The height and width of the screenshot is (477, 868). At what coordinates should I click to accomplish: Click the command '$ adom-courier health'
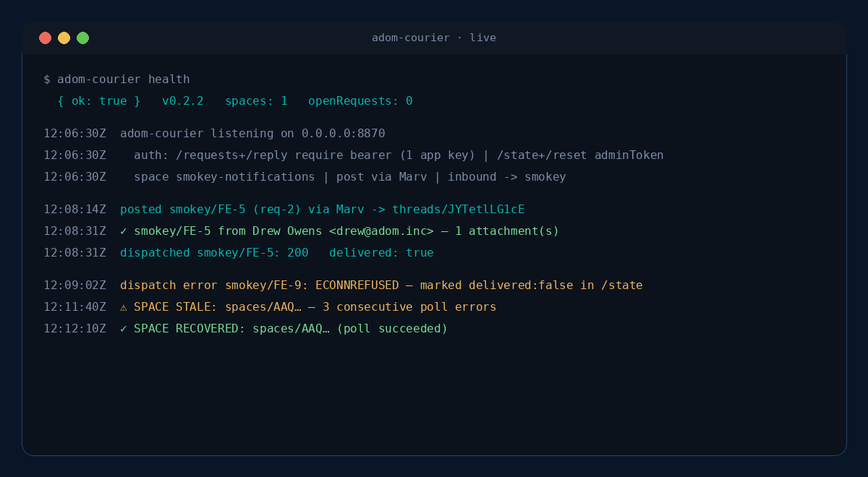(116, 79)
